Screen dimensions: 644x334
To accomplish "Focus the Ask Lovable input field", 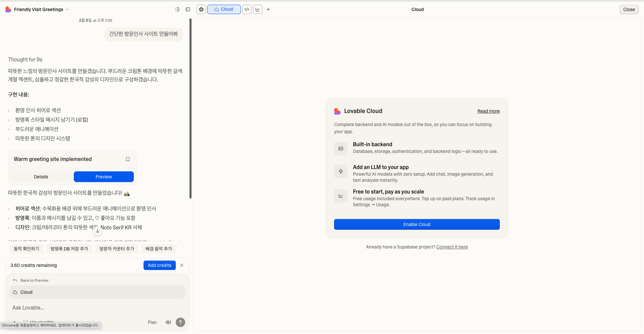I will tap(97, 308).
